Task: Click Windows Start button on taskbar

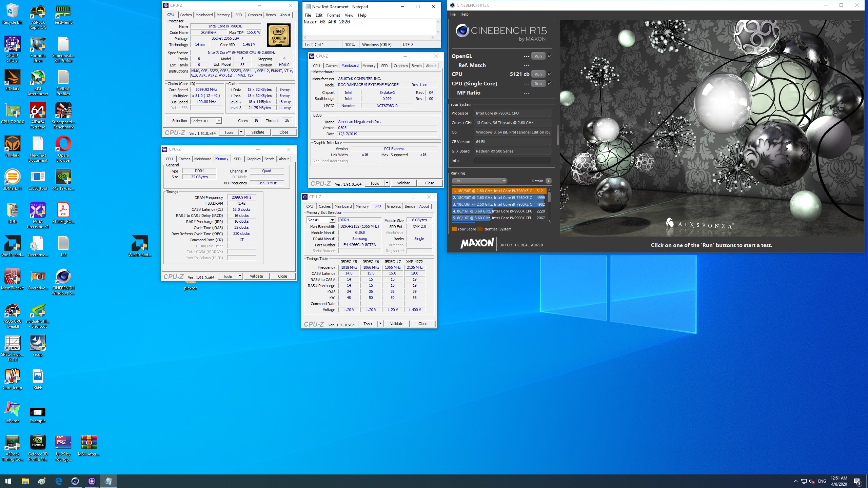Action: pyautogui.click(x=8, y=481)
